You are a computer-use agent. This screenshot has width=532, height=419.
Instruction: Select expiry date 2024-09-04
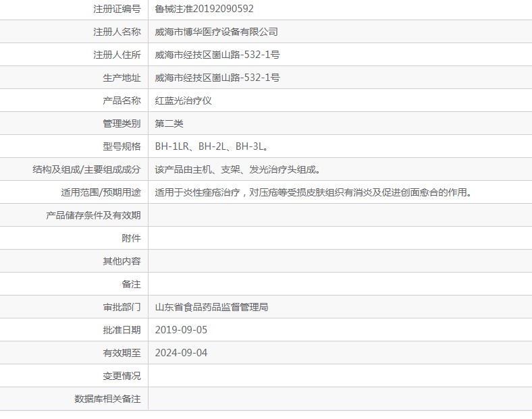click(x=181, y=353)
